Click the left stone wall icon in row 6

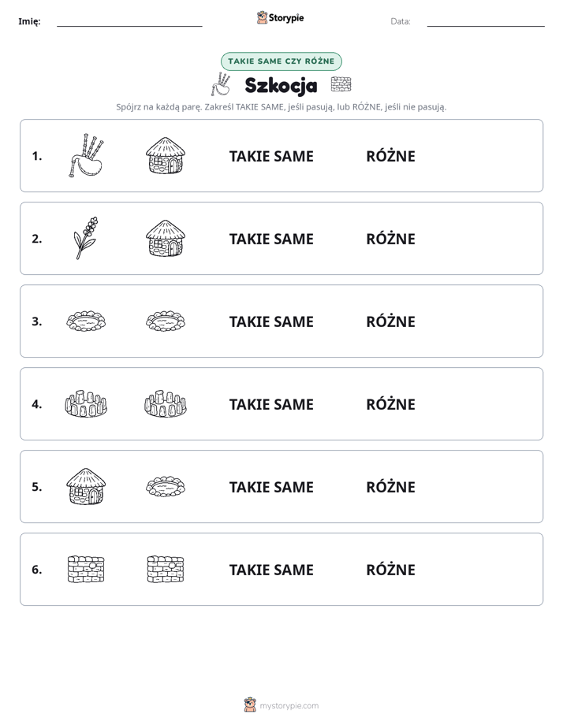[x=86, y=569]
